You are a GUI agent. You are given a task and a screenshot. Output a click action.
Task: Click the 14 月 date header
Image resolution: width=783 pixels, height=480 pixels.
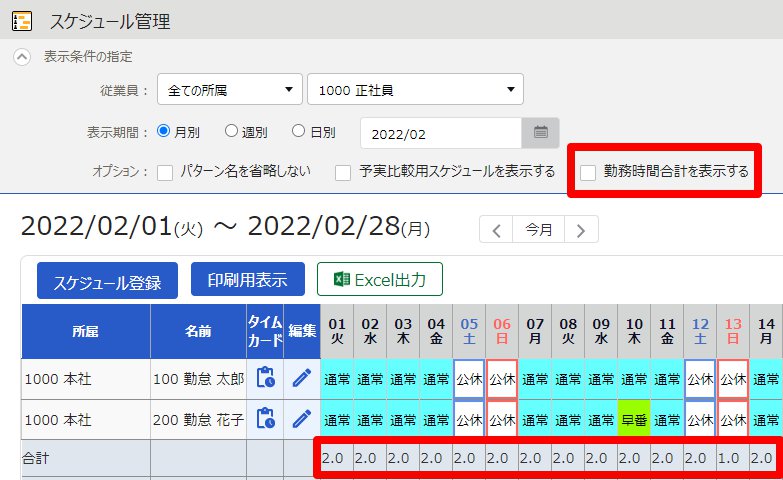[766, 331]
